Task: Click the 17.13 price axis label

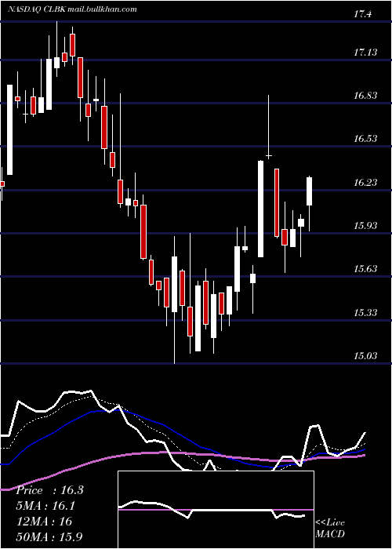Action: (x=365, y=53)
